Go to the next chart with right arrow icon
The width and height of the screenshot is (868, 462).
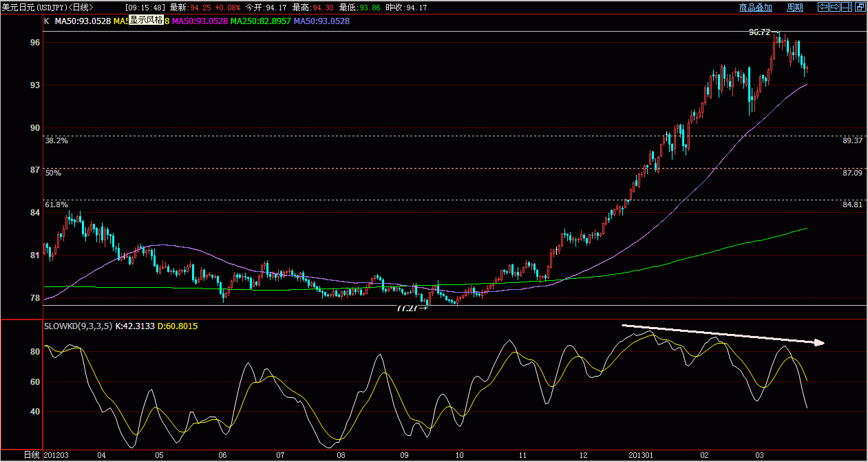click(x=835, y=7)
